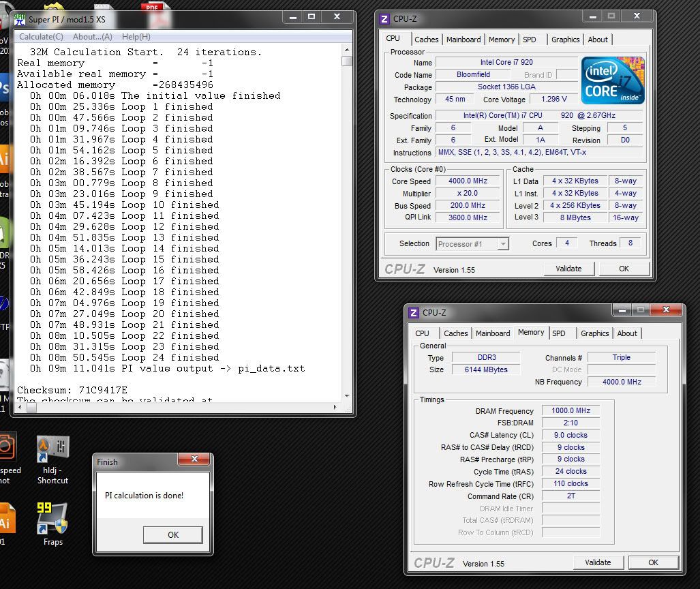The height and width of the screenshot is (589, 700).
Task: Click the Intel Core i7 inside logo
Action: pyautogui.click(x=613, y=81)
